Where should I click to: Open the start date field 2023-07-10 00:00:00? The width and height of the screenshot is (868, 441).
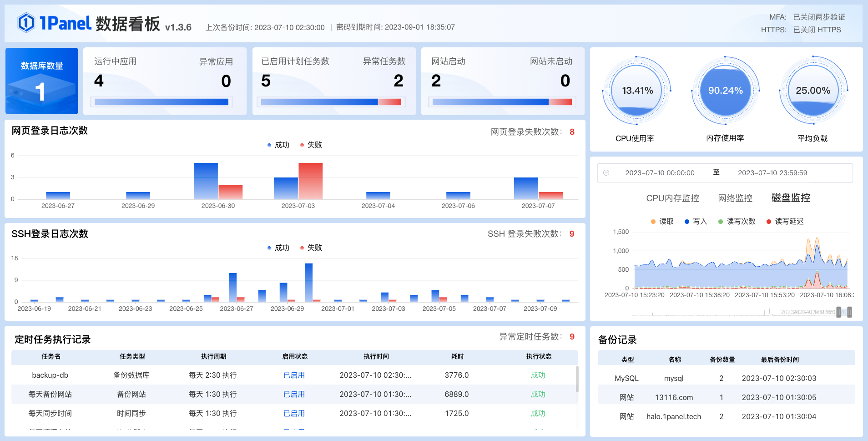click(x=660, y=173)
